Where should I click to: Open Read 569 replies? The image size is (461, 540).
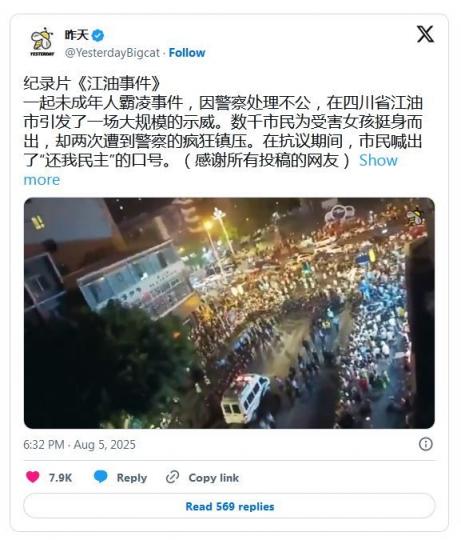tap(229, 506)
